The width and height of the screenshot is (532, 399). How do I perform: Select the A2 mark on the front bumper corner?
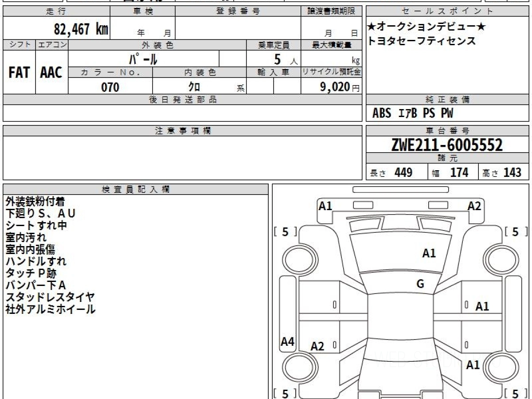point(474,206)
